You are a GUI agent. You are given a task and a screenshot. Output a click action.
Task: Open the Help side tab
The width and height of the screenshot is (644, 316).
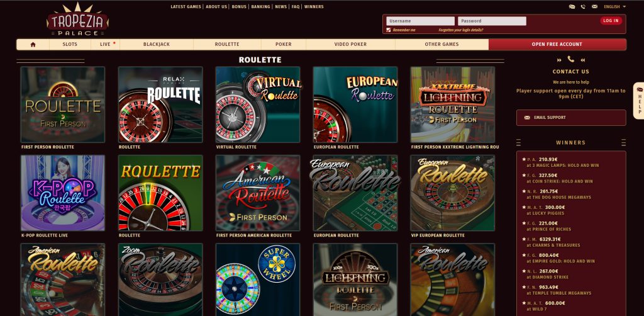[639, 101]
